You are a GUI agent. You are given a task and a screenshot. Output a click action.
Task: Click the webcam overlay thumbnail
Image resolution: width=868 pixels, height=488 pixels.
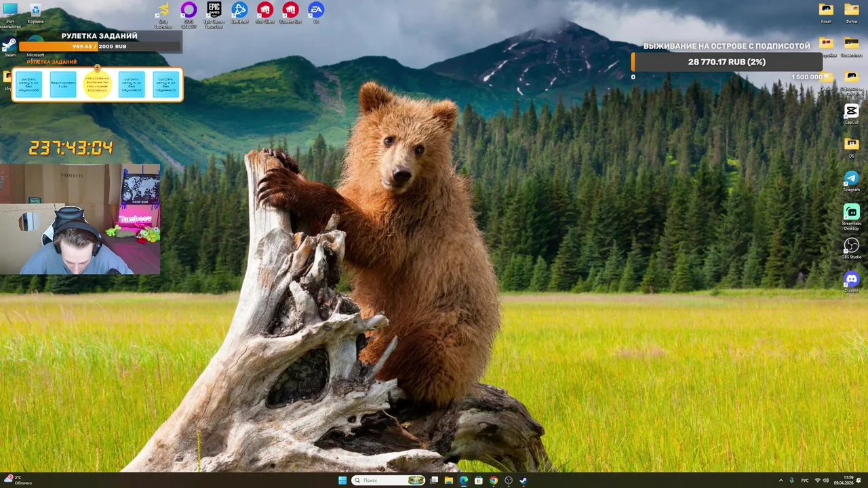(x=80, y=219)
